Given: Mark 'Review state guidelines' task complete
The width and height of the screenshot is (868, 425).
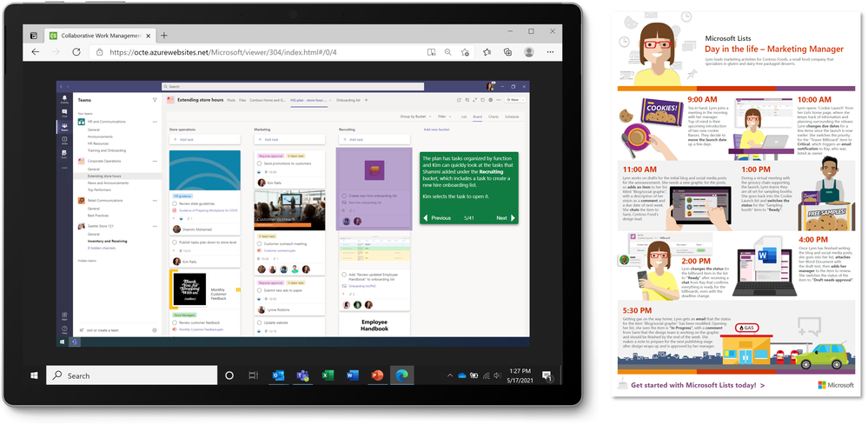Looking at the screenshot, I should point(175,203).
